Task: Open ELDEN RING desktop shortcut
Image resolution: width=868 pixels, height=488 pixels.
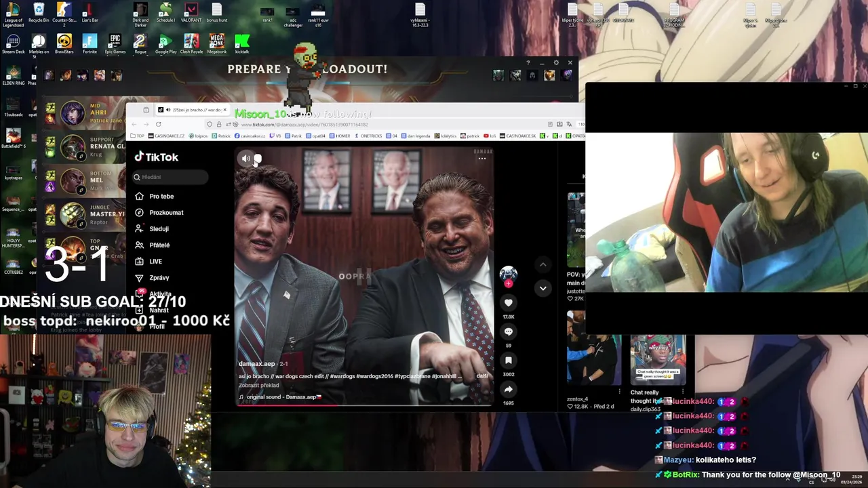Action: click(13, 75)
